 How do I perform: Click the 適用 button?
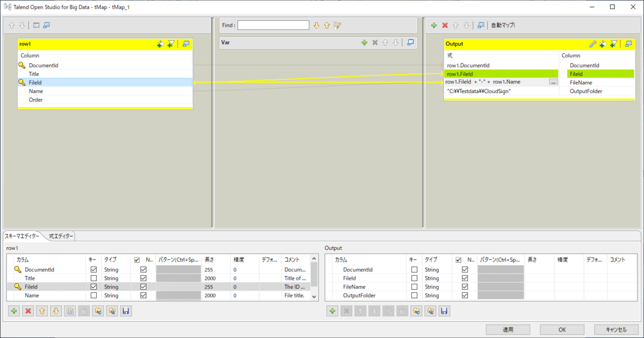[508, 329]
